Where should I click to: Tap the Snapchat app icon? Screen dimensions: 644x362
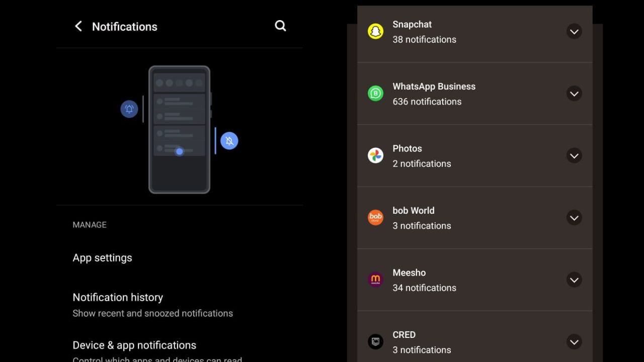pos(375,31)
